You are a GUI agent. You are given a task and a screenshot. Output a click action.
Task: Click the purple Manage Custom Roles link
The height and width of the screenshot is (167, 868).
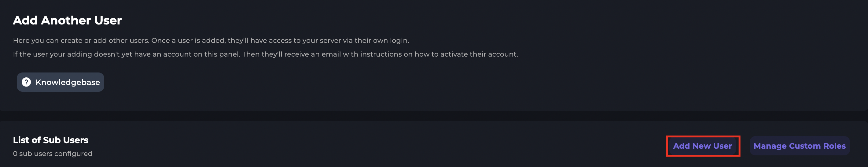click(799, 146)
